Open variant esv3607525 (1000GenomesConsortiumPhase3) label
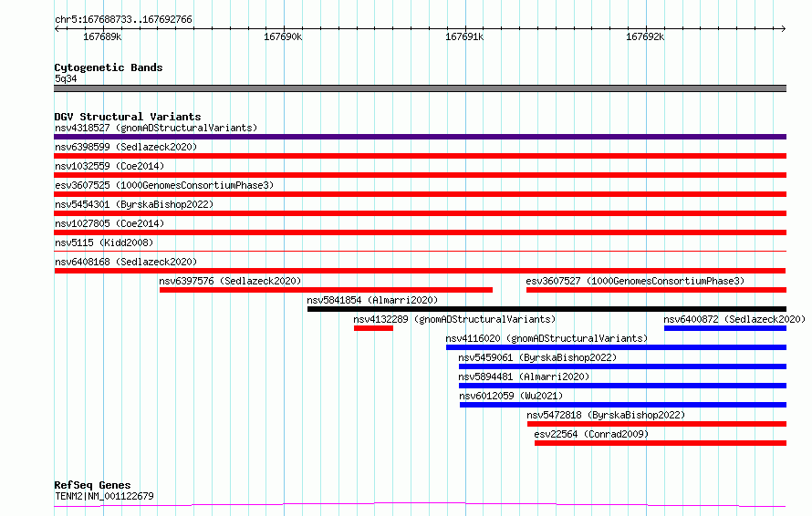The width and height of the screenshot is (812, 516). pyautogui.click(x=164, y=185)
